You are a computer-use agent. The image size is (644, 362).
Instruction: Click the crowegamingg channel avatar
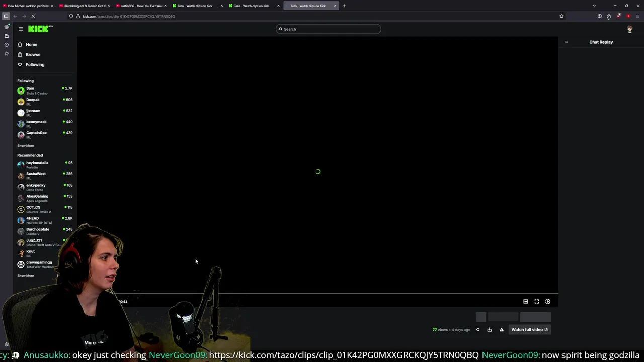tap(21, 264)
